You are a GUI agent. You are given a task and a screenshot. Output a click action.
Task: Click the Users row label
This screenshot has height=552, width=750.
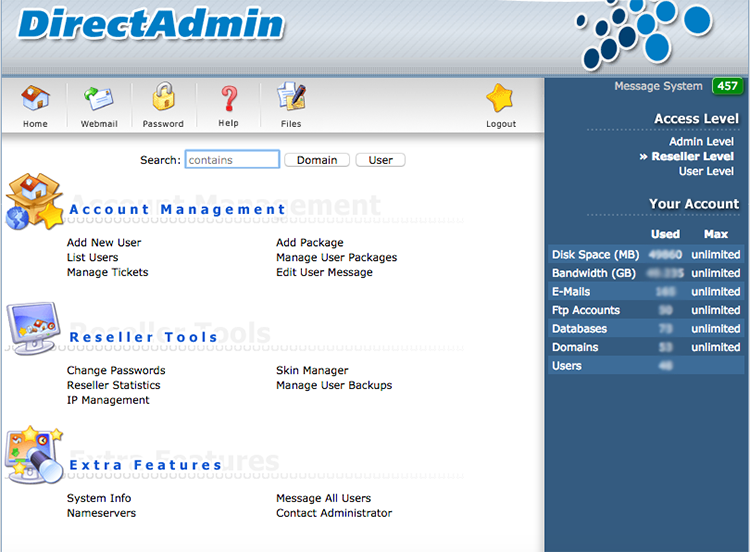[566, 366]
